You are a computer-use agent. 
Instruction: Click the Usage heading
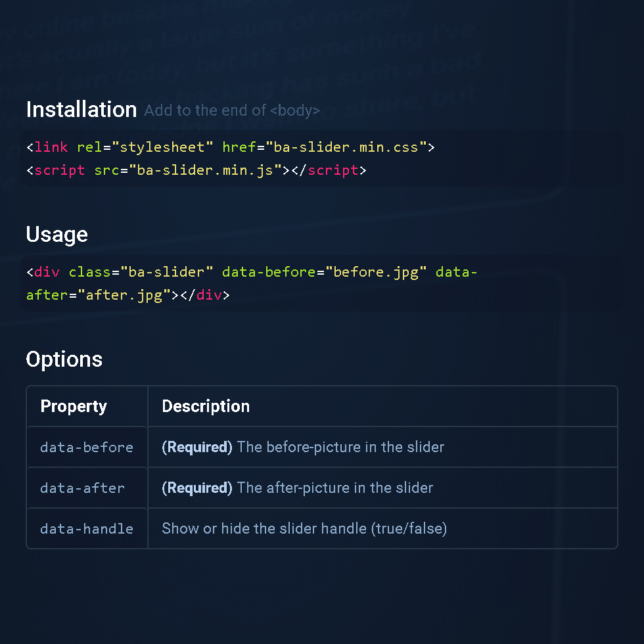tap(57, 235)
